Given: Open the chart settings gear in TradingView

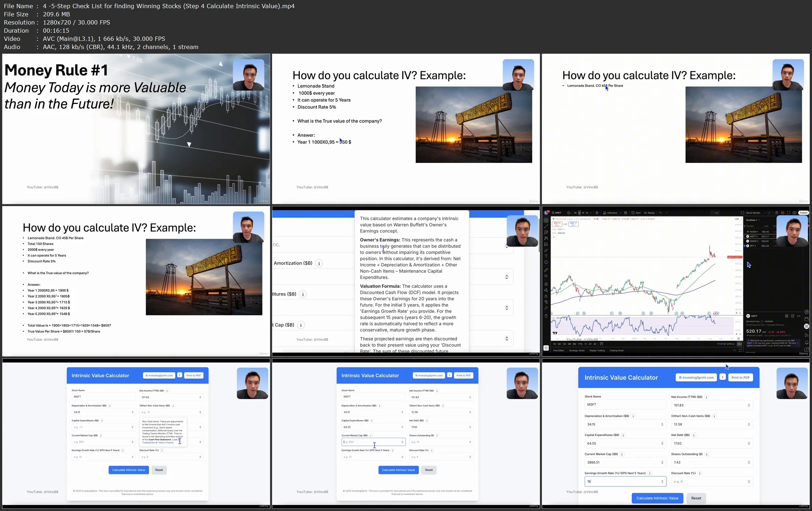Looking at the screenshot, I should pos(783,213).
